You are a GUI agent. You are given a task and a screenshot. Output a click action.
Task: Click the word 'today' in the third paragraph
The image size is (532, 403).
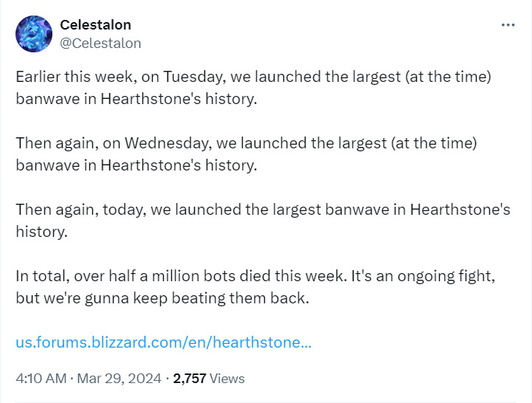[x=128, y=210]
